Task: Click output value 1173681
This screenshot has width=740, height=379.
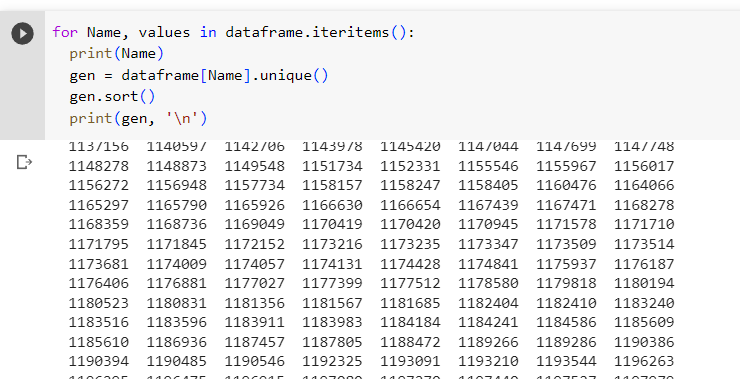Action: 99,264
